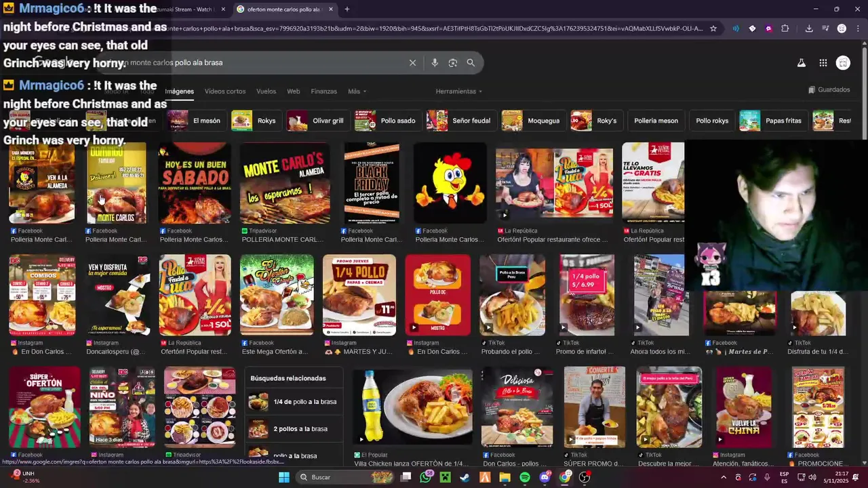
Task: Click the magnifier search submit icon
Action: pyautogui.click(x=471, y=62)
